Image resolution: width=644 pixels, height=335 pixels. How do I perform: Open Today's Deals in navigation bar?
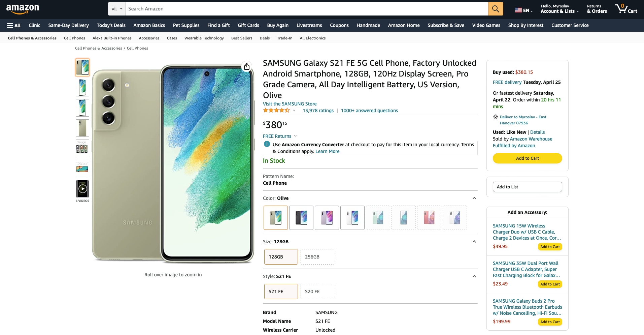(x=111, y=25)
